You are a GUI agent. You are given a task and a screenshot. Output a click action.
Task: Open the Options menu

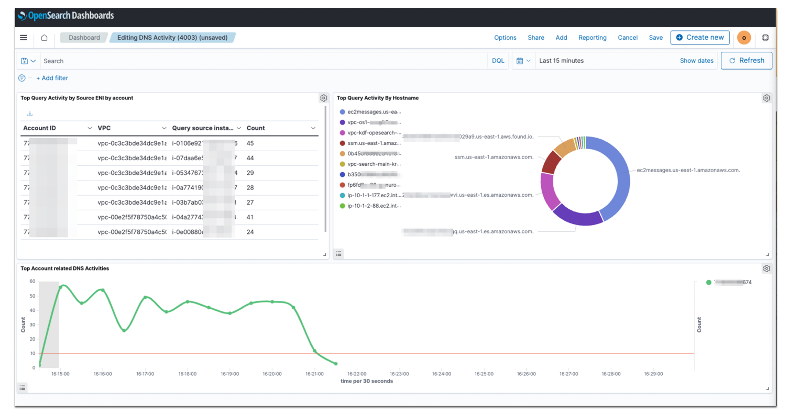pos(505,38)
